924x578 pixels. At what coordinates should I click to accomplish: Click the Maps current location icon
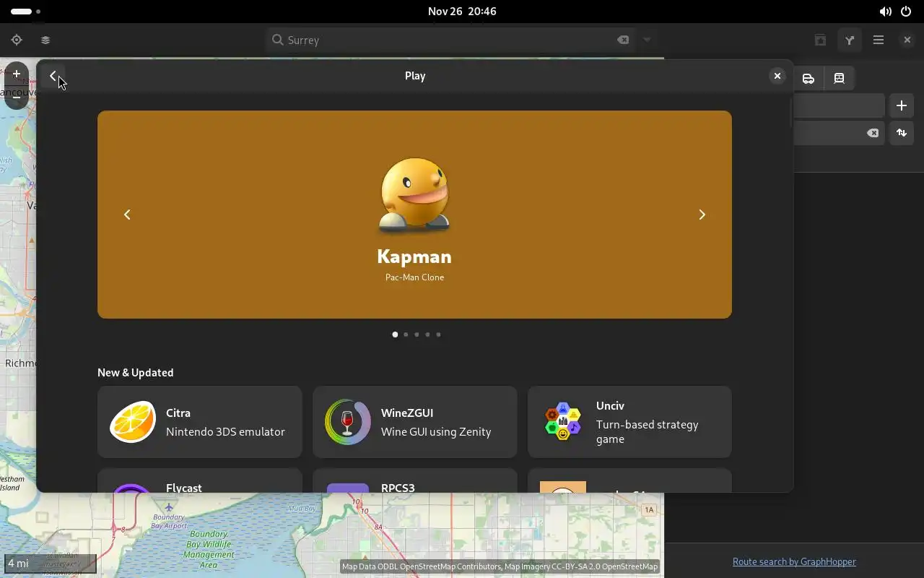click(17, 40)
